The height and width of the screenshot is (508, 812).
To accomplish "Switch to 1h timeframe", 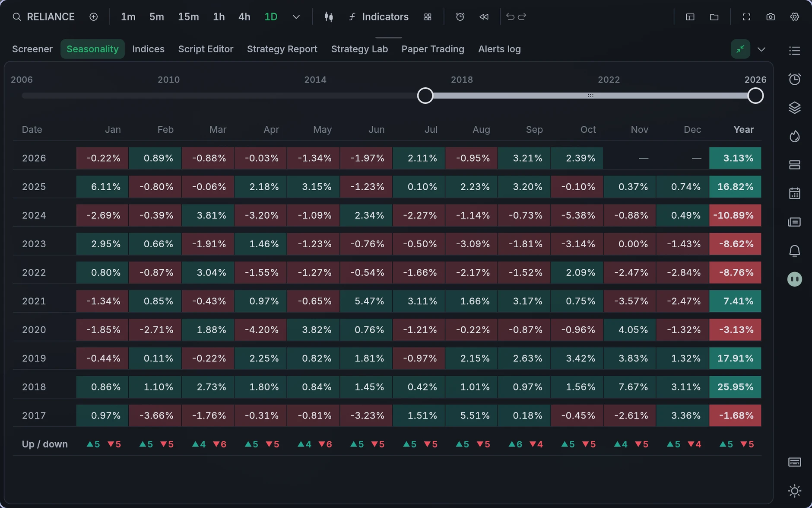I will point(219,17).
